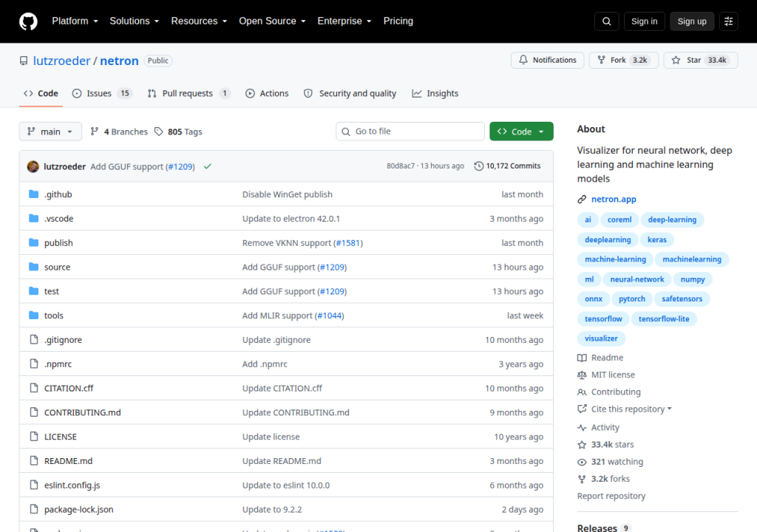Open the #1581 pull request link
The width and height of the screenshot is (757, 532).
pyautogui.click(x=348, y=243)
